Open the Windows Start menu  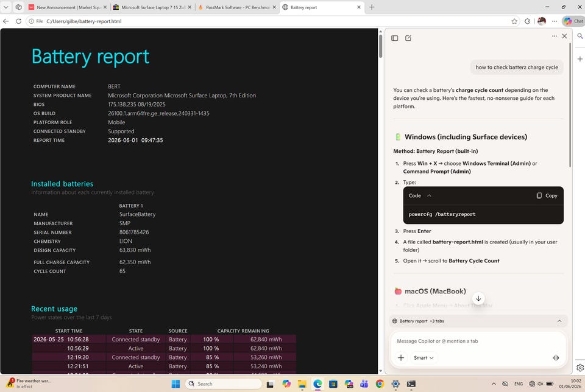[x=175, y=384]
